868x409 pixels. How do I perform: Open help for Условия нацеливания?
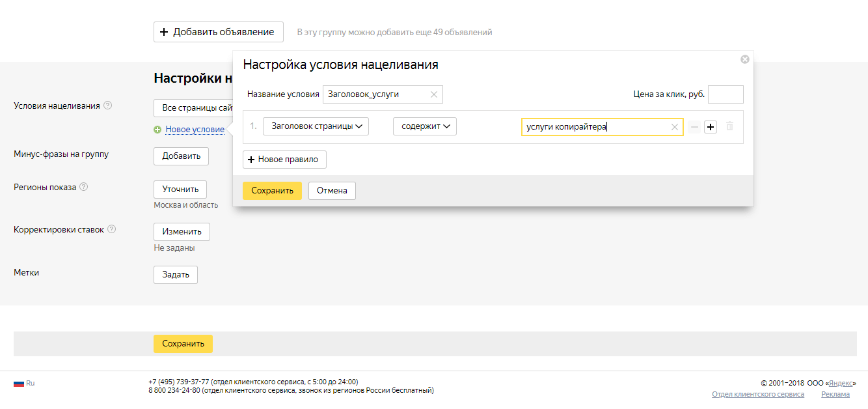coord(109,104)
